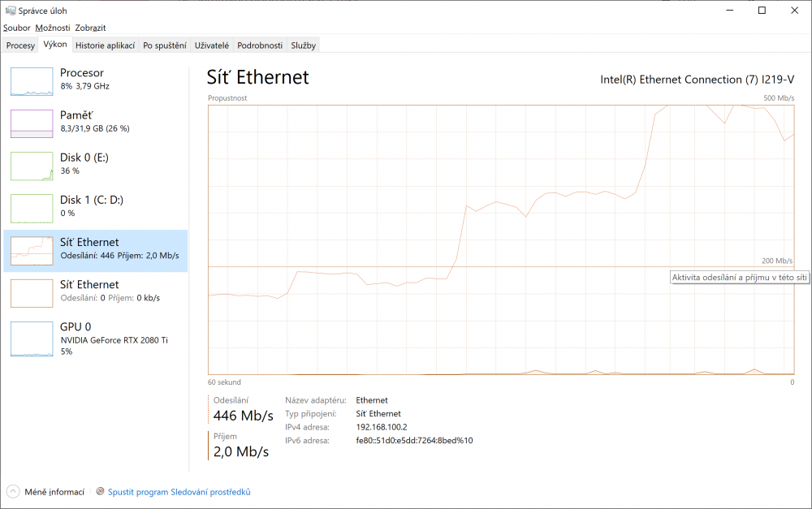Screen dimensions: 812x509
Task: Click the Ethernet throughput graph area
Action: click(501, 239)
